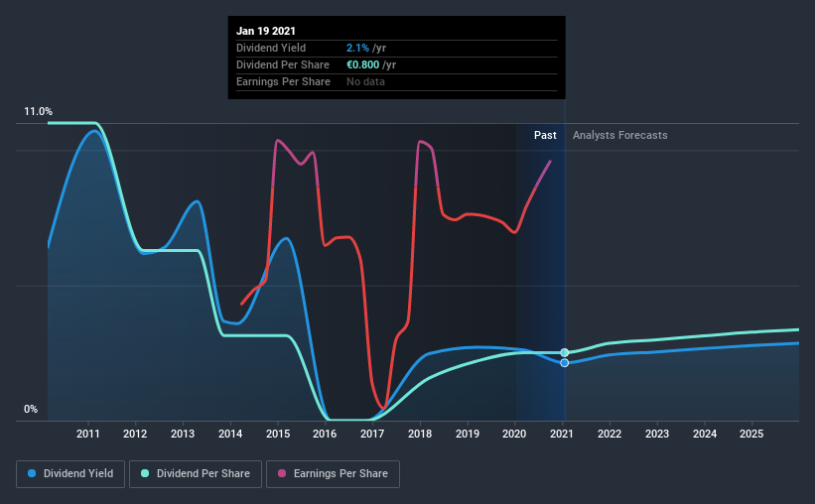This screenshot has height=504, width=815.
Task: Click the 2016 x-axis label
Action: (325, 434)
